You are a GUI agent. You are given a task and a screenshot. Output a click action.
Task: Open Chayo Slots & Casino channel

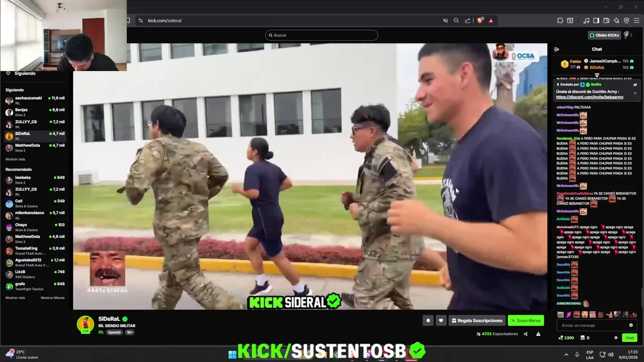(x=35, y=227)
